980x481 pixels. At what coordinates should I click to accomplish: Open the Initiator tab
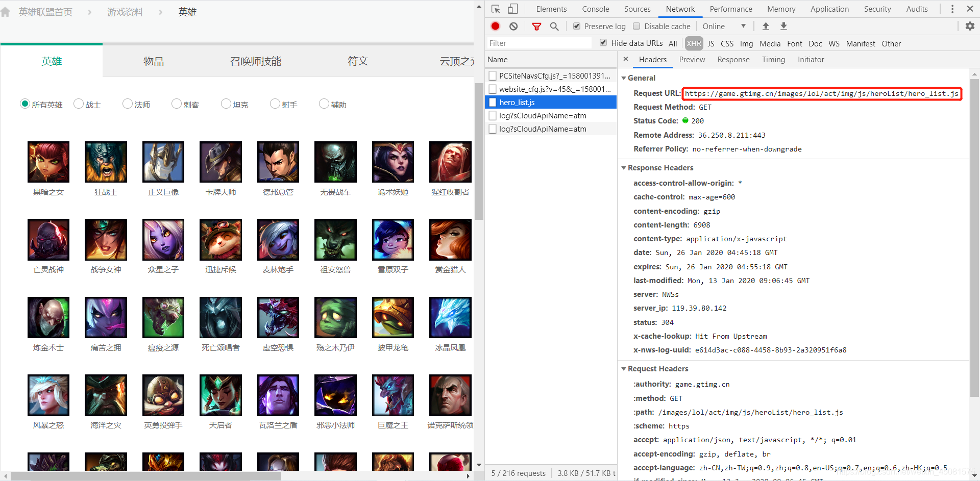tap(811, 59)
